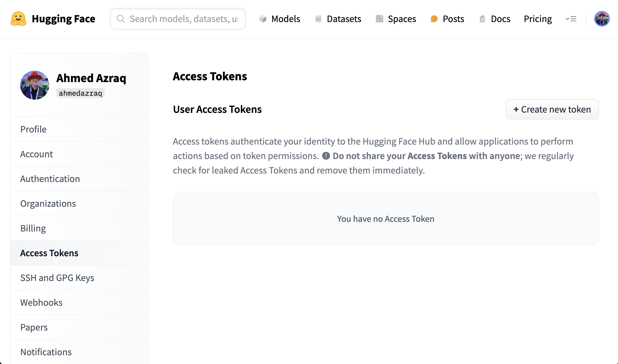Screen dimensions: 618x364
Task: Click the Docs file icon
Action: tap(482, 19)
